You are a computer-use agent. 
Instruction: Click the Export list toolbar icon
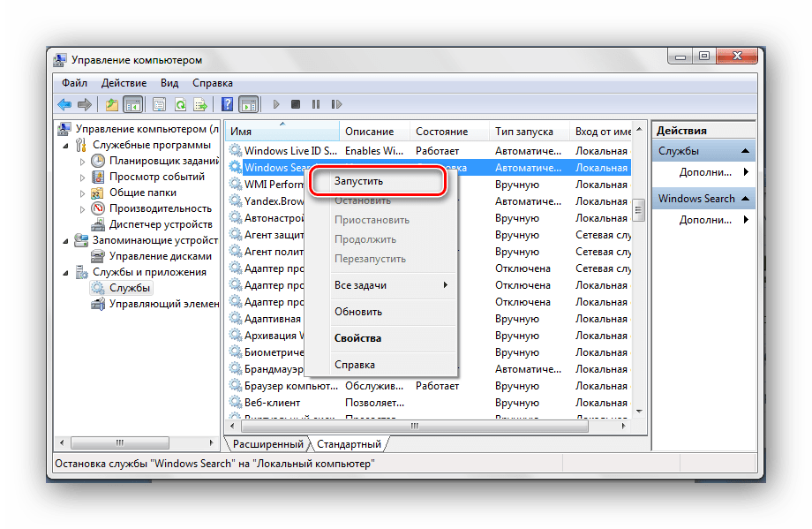(201, 105)
